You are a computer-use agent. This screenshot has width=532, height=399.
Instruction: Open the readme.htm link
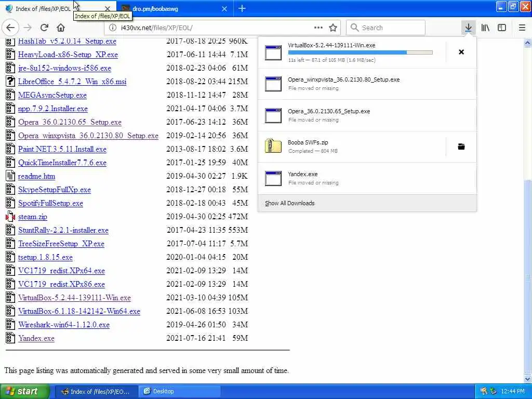[x=36, y=177]
